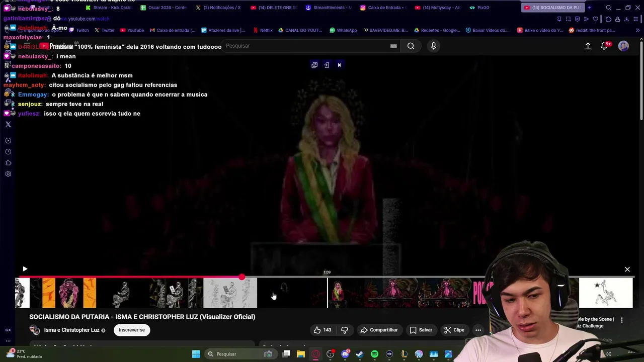Open the channel avatar beside Isma e Christopher Luz
The width and height of the screenshot is (644, 362).
(35, 330)
